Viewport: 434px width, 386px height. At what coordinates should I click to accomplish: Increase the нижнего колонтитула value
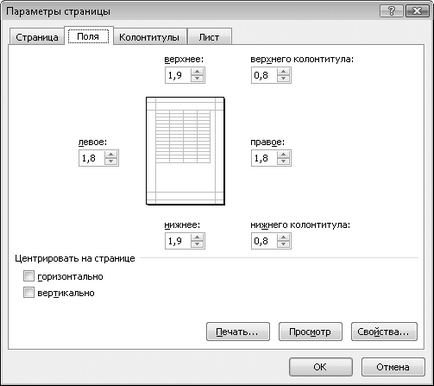point(283,237)
